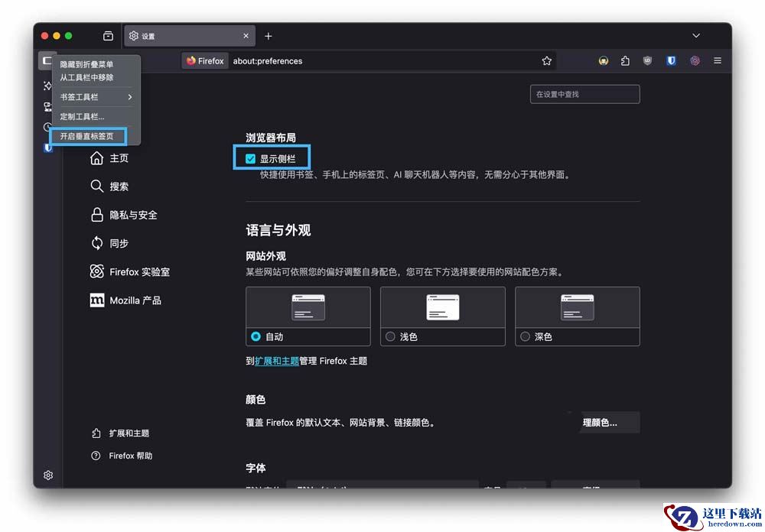
Task: Click the puzzle icon beside 扩展和主题
Action: pos(96,433)
